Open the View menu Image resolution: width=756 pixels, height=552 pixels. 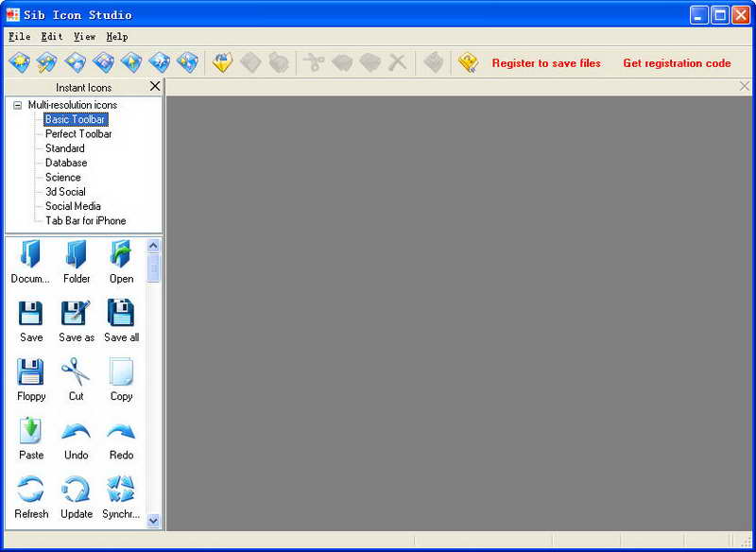[x=84, y=37]
